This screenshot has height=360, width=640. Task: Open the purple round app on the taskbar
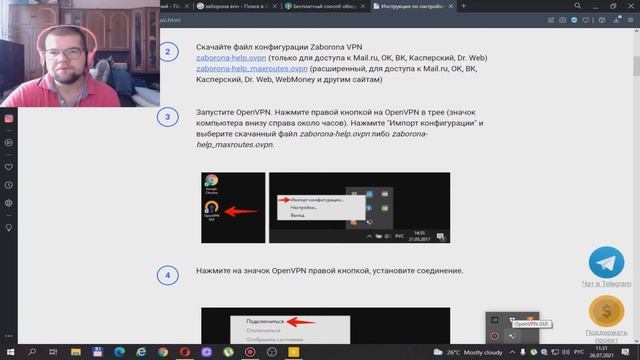click(207, 352)
